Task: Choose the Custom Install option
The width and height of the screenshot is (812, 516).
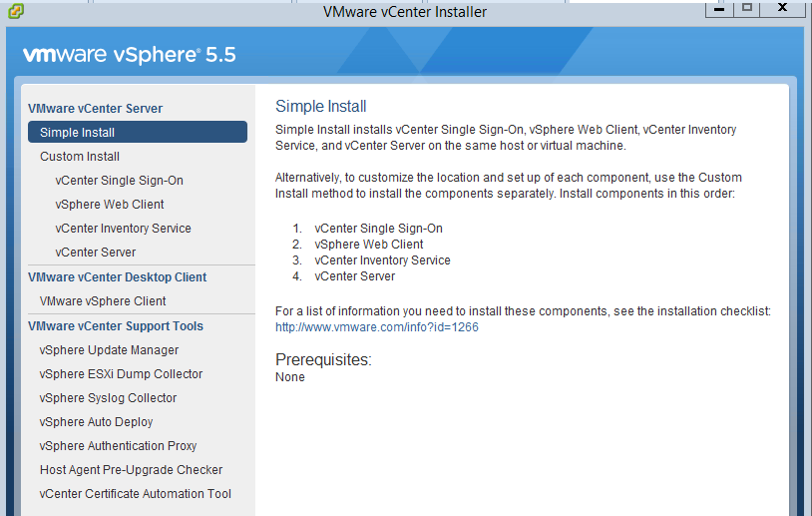Action: click(79, 157)
